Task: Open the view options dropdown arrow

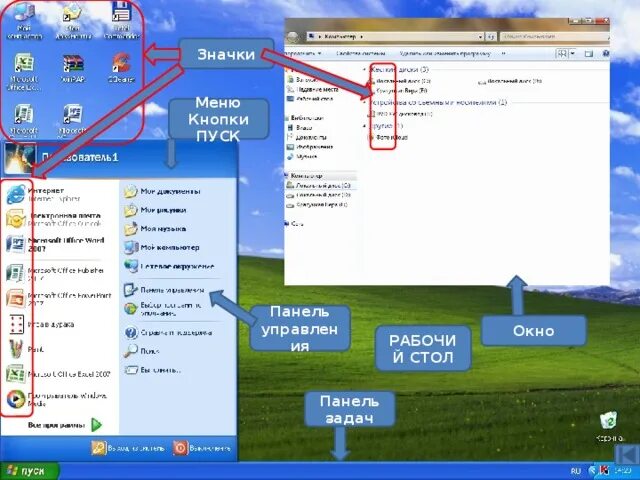Action: (x=572, y=53)
